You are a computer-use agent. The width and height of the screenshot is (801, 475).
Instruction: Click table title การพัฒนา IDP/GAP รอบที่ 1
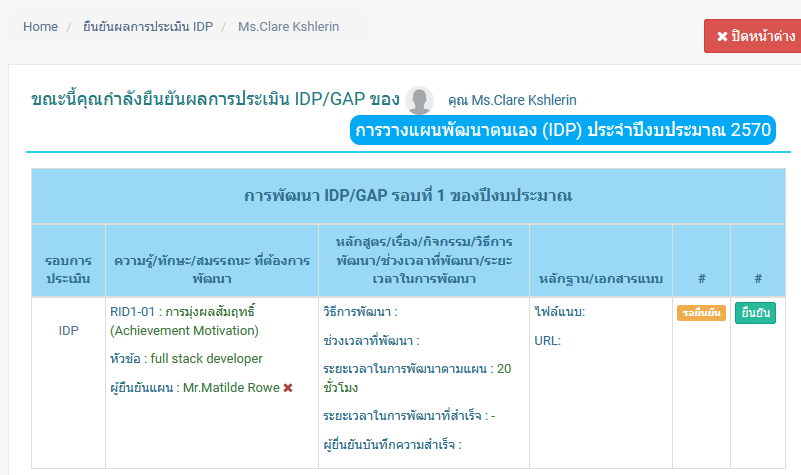point(408,196)
